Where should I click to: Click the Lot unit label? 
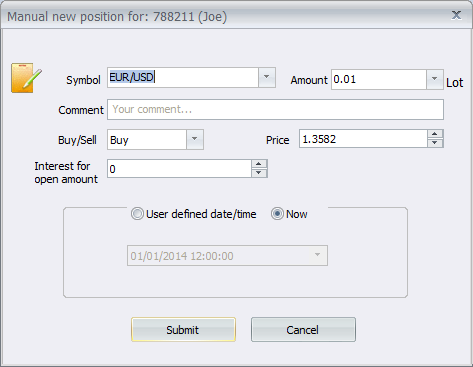455,83
